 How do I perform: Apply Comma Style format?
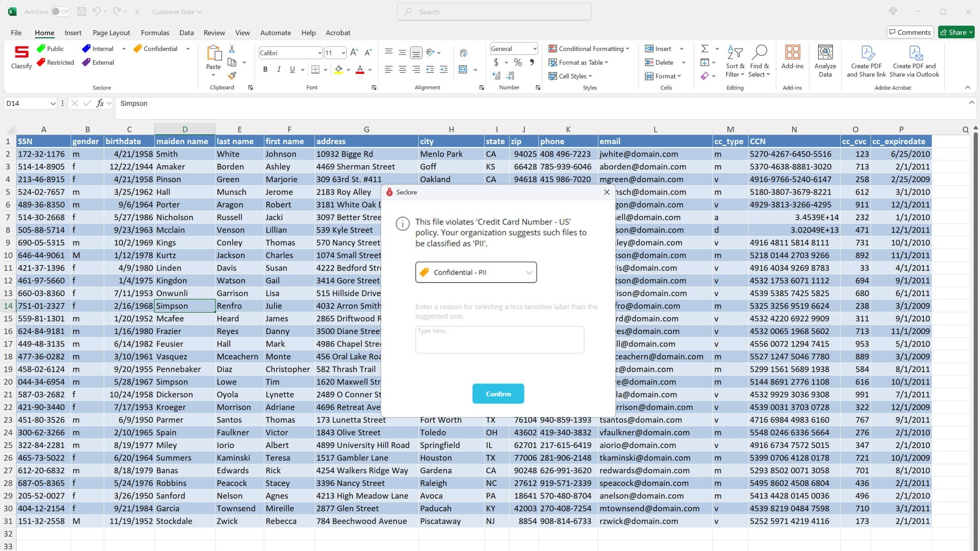click(532, 62)
